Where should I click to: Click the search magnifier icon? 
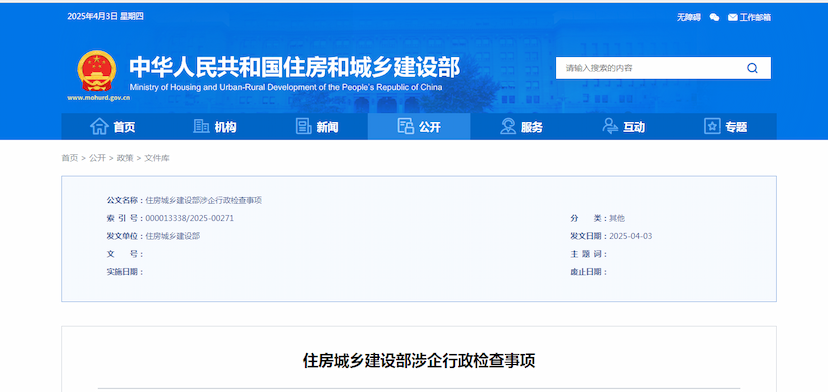click(x=752, y=68)
